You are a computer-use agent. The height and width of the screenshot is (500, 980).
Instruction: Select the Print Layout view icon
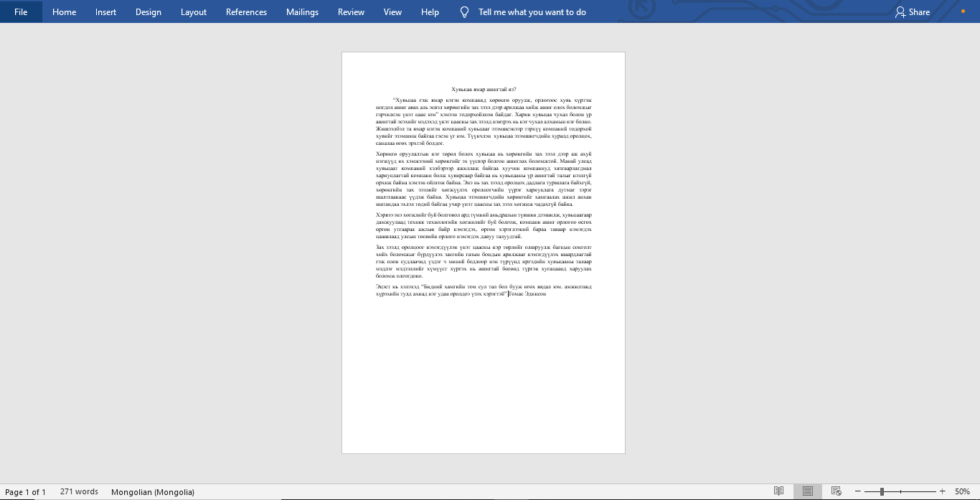click(x=808, y=491)
